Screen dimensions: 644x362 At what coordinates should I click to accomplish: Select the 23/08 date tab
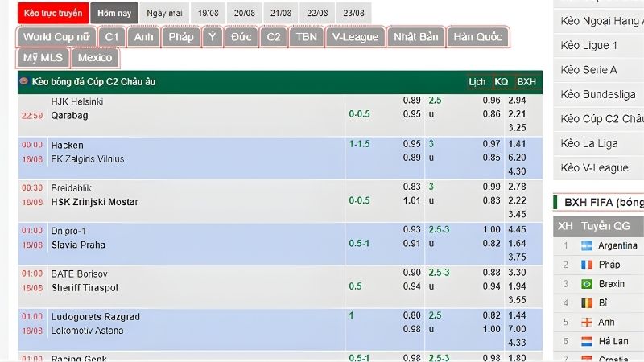[353, 13]
